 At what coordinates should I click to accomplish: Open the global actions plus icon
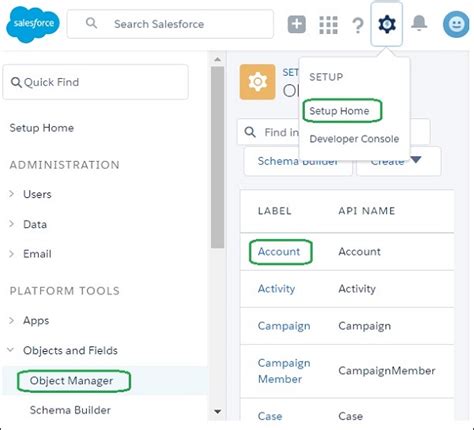click(297, 24)
